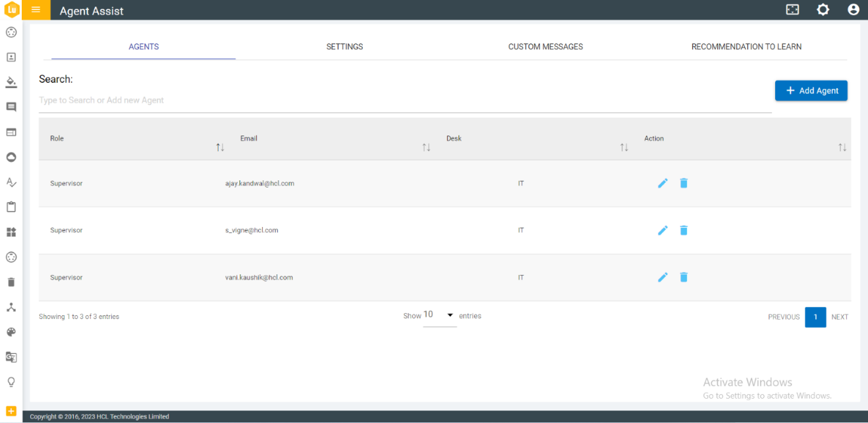
Task: Click IT desk in vani.kaushik row
Action: point(521,278)
